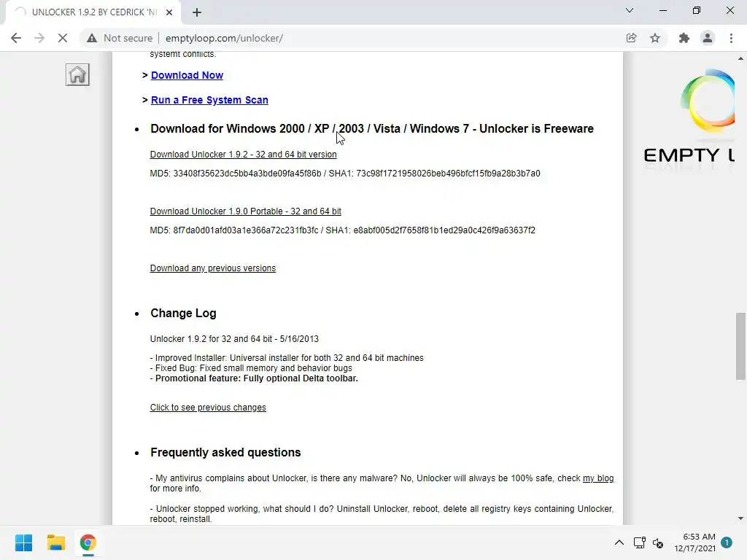Open Chrome extensions puzzle icon
The height and width of the screenshot is (560, 747).
(x=684, y=38)
